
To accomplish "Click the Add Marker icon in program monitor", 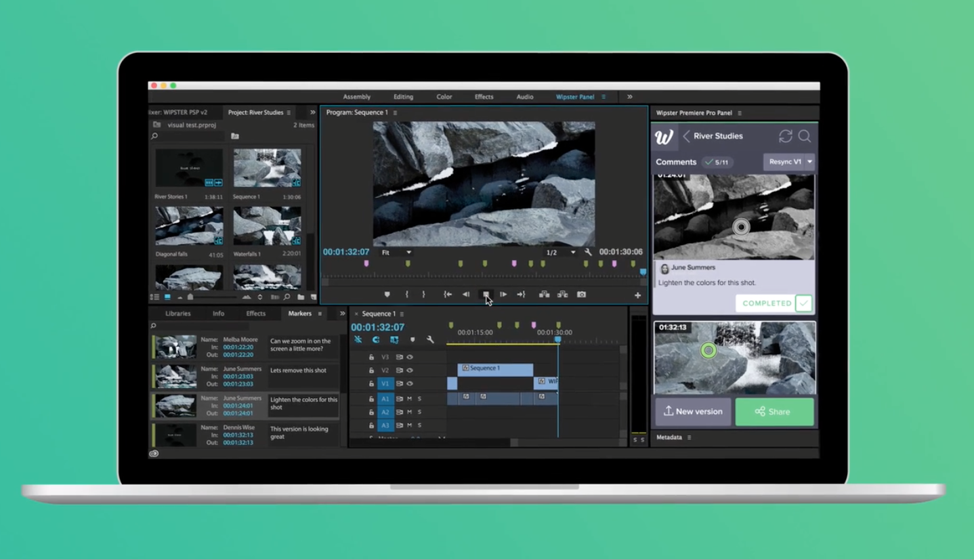I will tap(387, 294).
